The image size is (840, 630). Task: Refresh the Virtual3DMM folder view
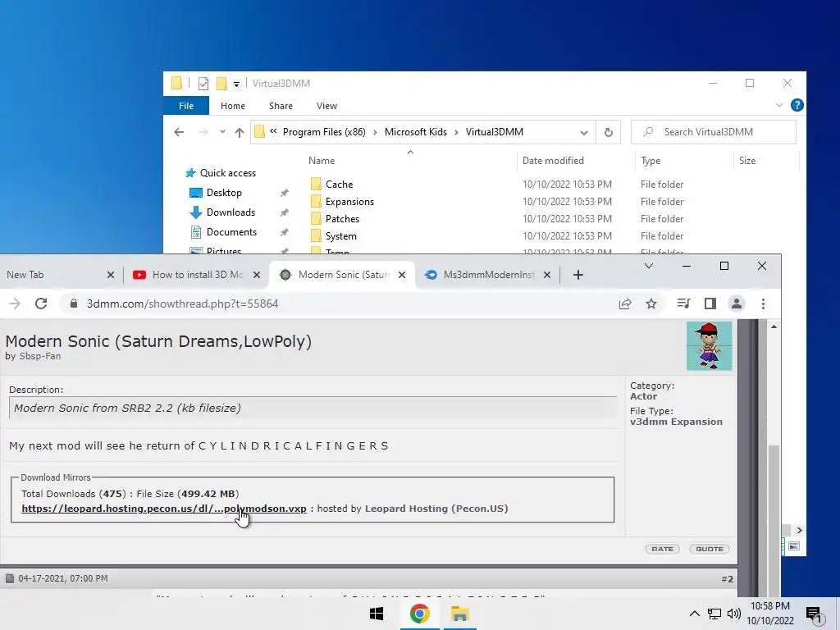[608, 132]
